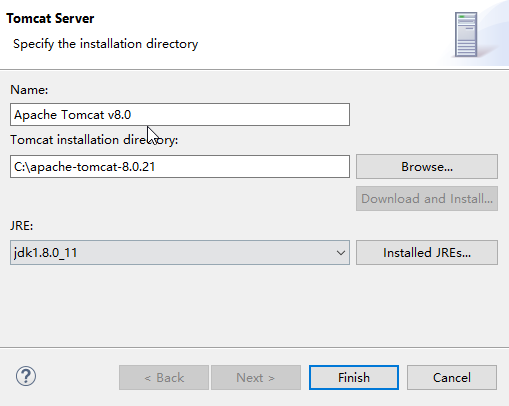Viewport: 509px width, 406px height.
Task: Click "Specify the installation directory" text
Action: pyautogui.click(x=106, y=44)
